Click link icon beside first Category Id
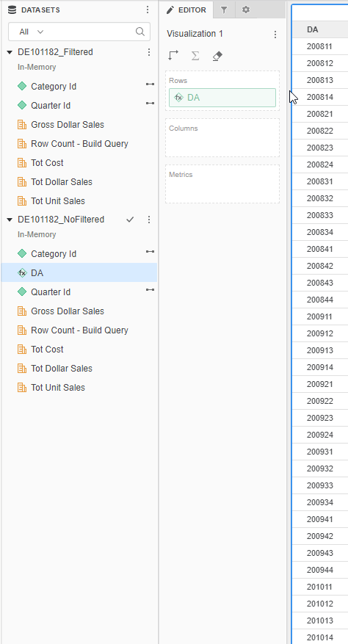The width and height of the screenshot is (348, 644). pyautogui.click(x=150, y=84)
